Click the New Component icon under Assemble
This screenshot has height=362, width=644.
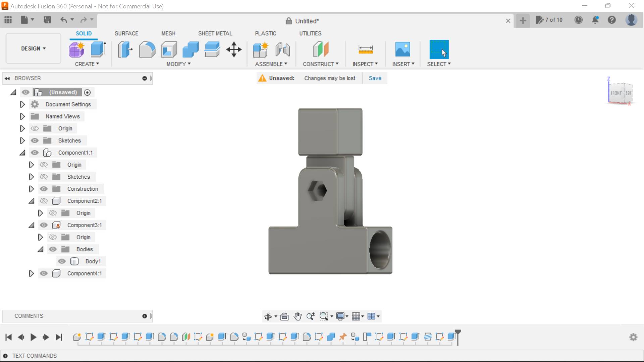[x=261, y=49]
